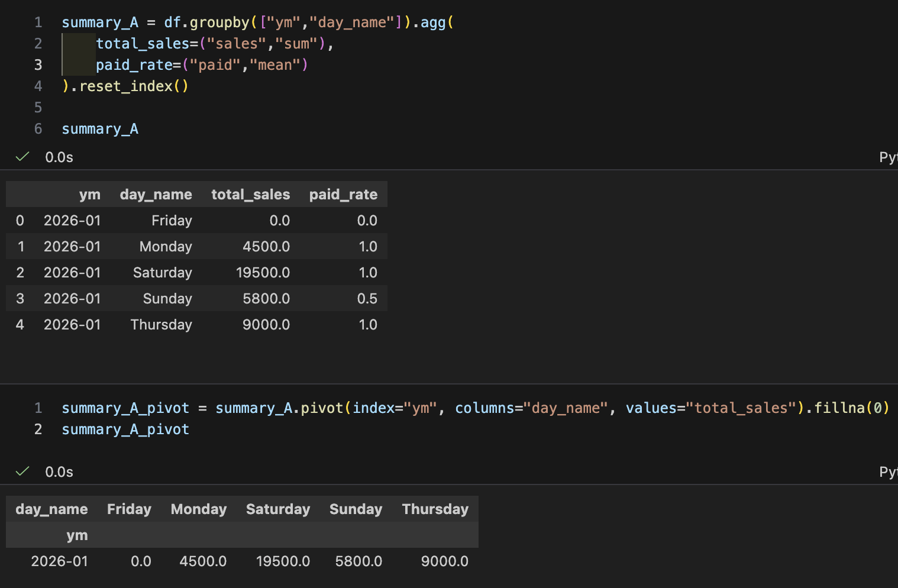
Task: Select the 'Thursday' cell in row 4
Action: coord(161,325)
